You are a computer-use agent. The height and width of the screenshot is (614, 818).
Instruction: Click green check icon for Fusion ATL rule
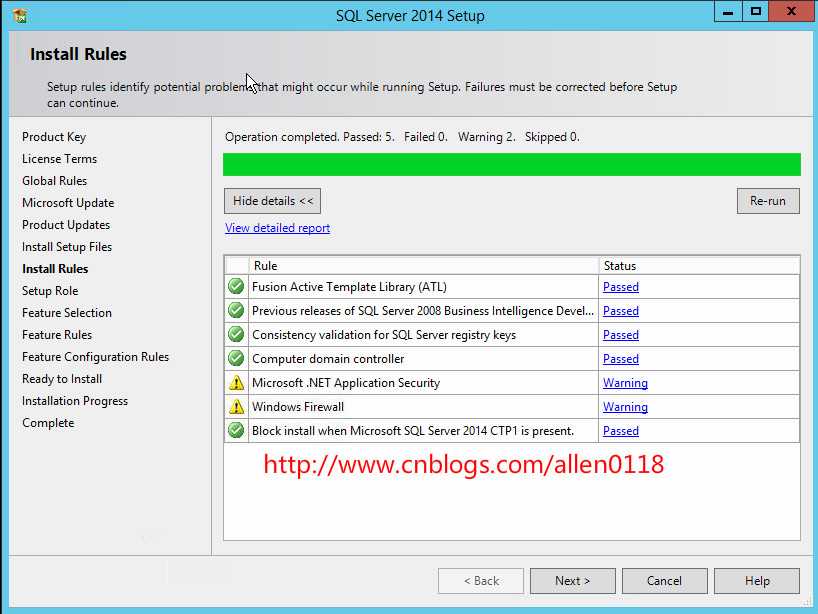[236, 286]
